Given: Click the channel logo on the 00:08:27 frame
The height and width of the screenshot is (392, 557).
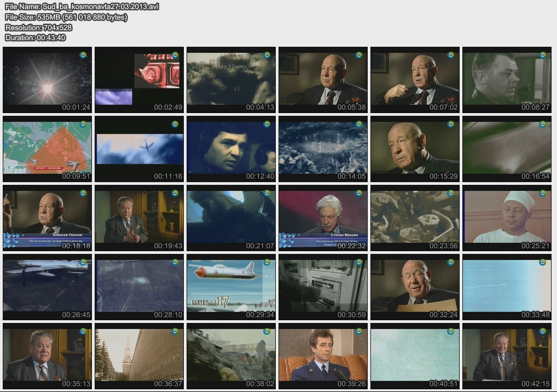Looking at the screenshot, I should pyautogui.click(x=542, y=55).
